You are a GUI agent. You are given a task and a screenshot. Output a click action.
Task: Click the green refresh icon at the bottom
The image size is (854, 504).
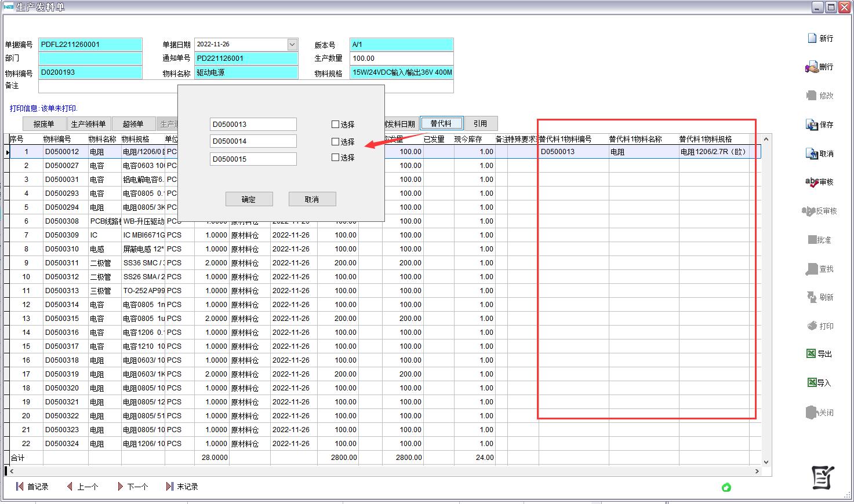point(726,487)
